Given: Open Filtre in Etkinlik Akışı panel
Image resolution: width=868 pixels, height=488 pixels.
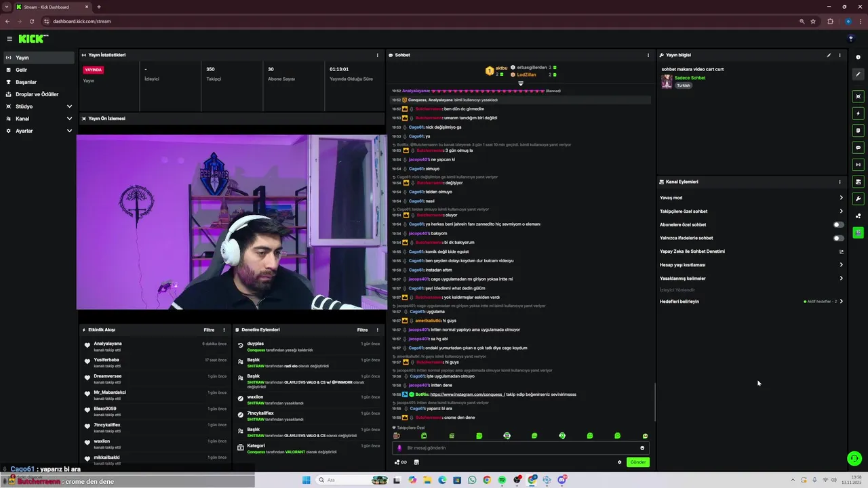Looking at the screenshot, I should pos(209,330).
